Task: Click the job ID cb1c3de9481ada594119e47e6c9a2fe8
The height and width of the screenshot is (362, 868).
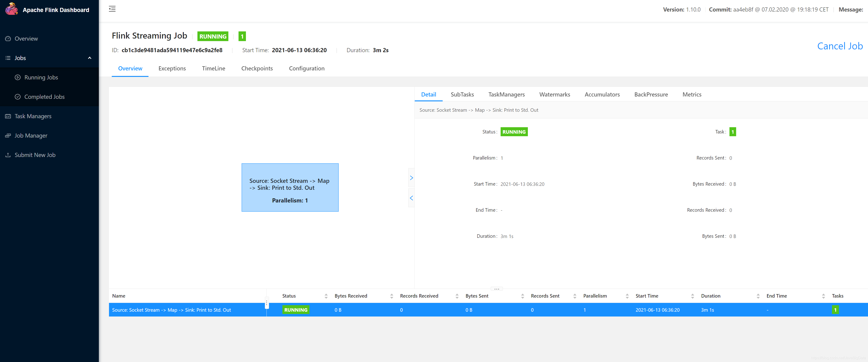Action: (x=172, y=50)
